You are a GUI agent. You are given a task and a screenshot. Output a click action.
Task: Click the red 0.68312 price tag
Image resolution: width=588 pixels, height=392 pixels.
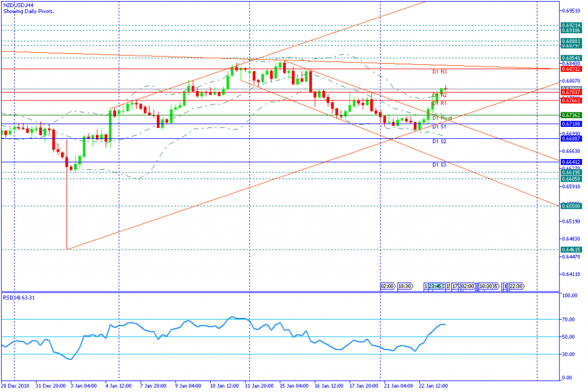(571, 69)
